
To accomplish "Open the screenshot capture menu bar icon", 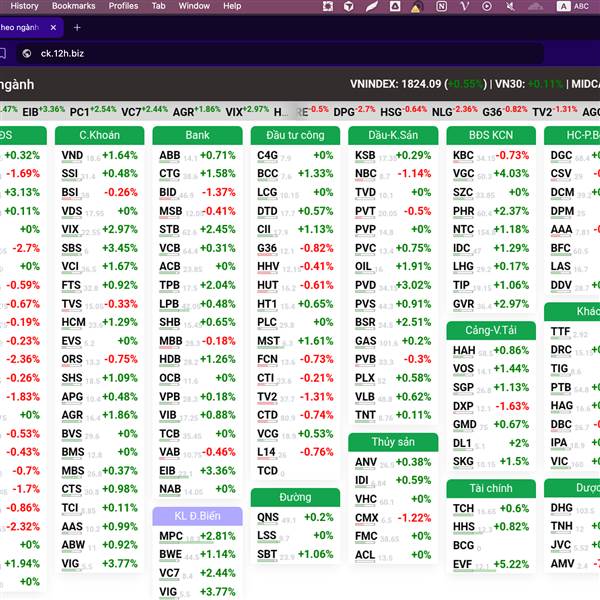I will (328, 6).
